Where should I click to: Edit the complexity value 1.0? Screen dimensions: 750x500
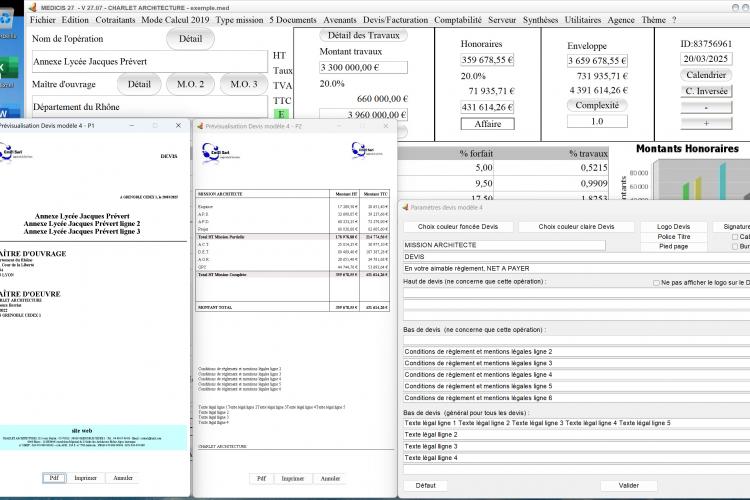click(x=597, y=122)
